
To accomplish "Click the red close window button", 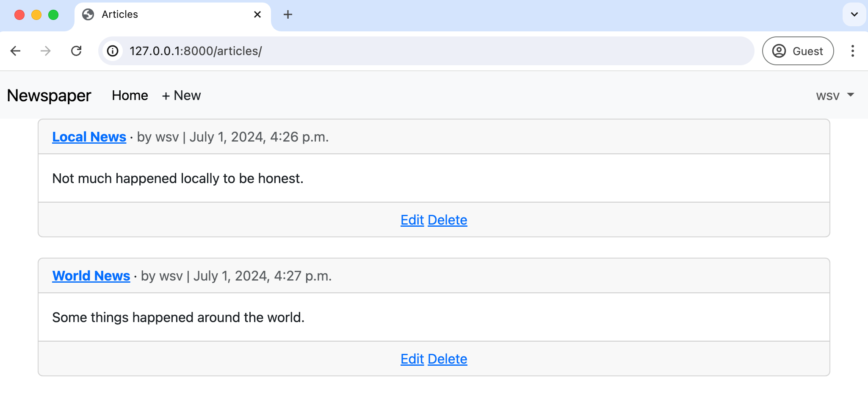I will (x=19, y=15).
